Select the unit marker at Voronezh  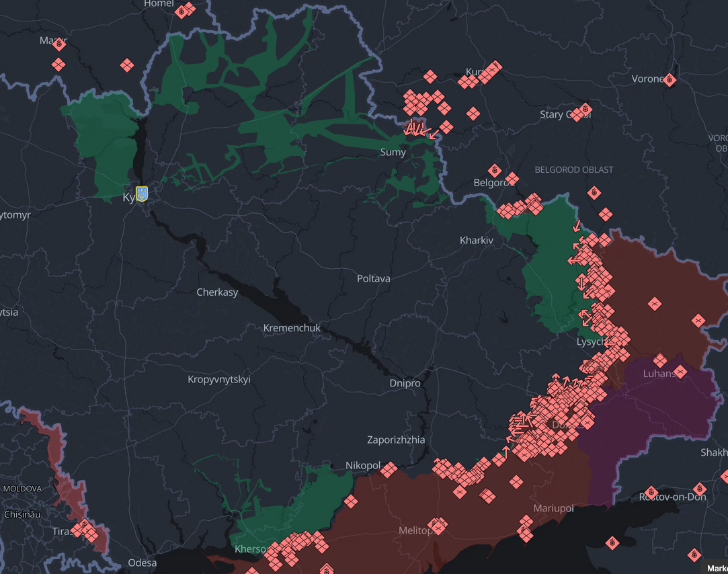coord(669,80)
